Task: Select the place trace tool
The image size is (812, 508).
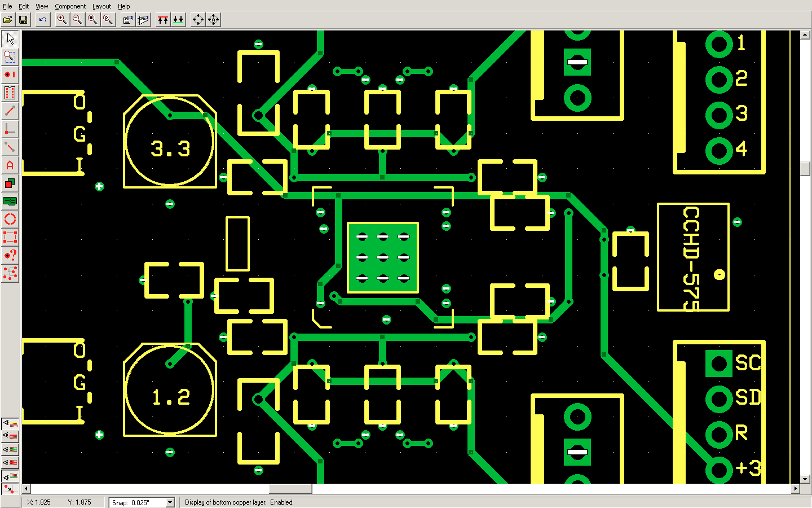Action: 10,111
